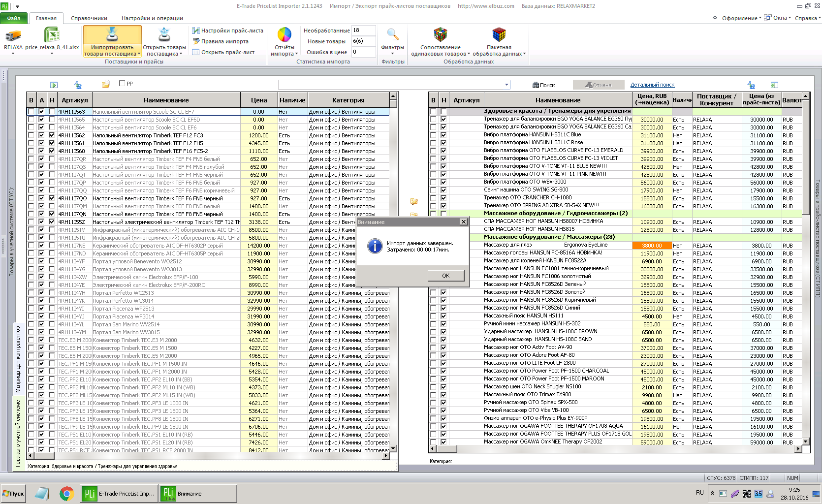
Task: Switch to the Справочники tab
Action: click(x=89, y=18)
